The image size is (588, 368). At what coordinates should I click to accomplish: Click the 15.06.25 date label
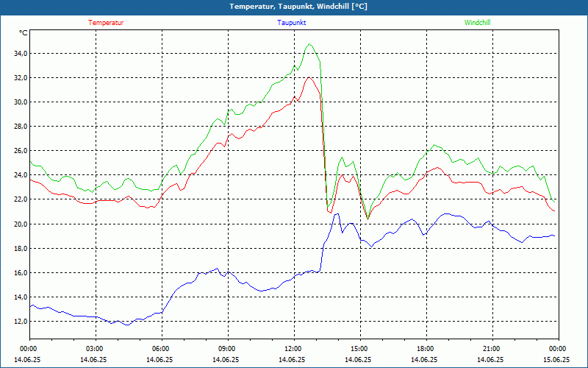[x=556, y=359]
